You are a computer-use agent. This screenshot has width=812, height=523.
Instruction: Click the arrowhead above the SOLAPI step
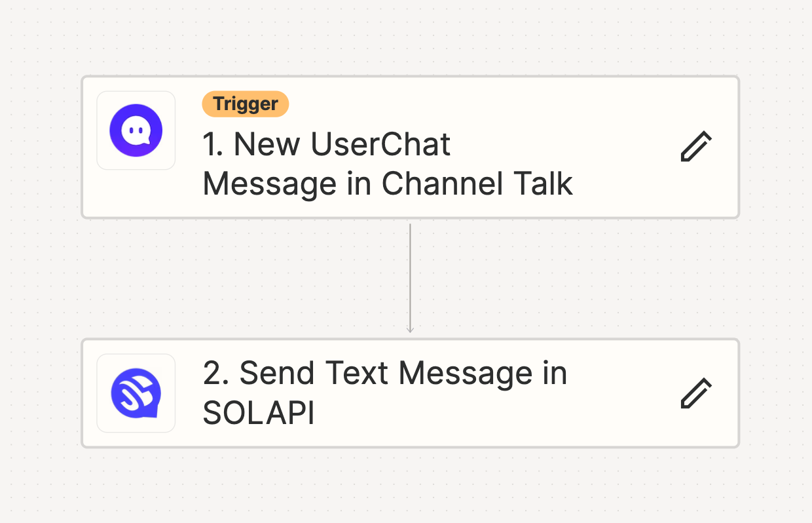[410, 329]
